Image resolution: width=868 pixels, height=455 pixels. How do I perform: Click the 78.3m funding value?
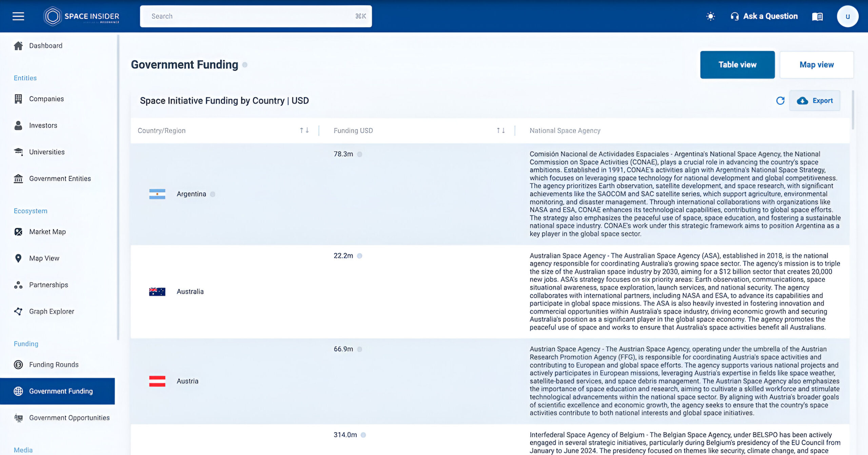[343, 154]
